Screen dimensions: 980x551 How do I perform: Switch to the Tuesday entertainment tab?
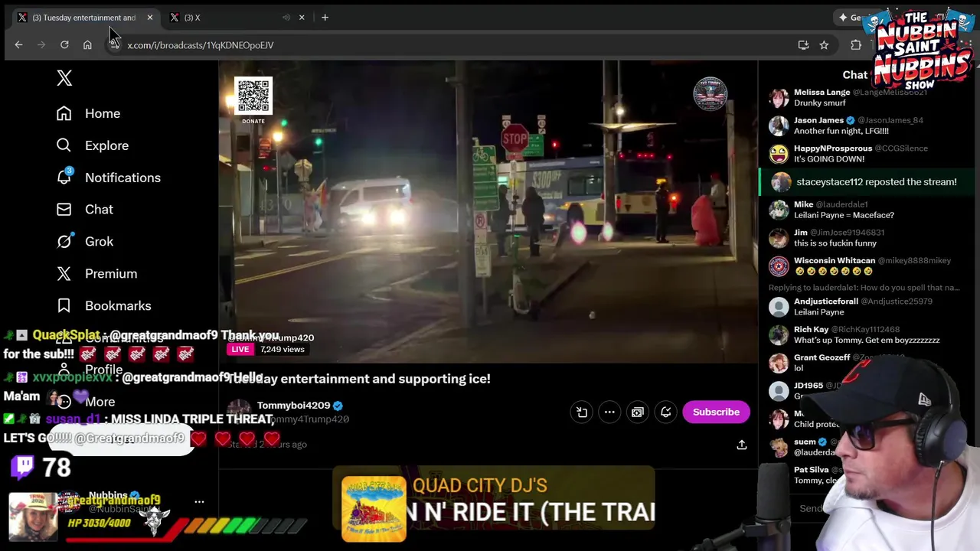[83, 17]
